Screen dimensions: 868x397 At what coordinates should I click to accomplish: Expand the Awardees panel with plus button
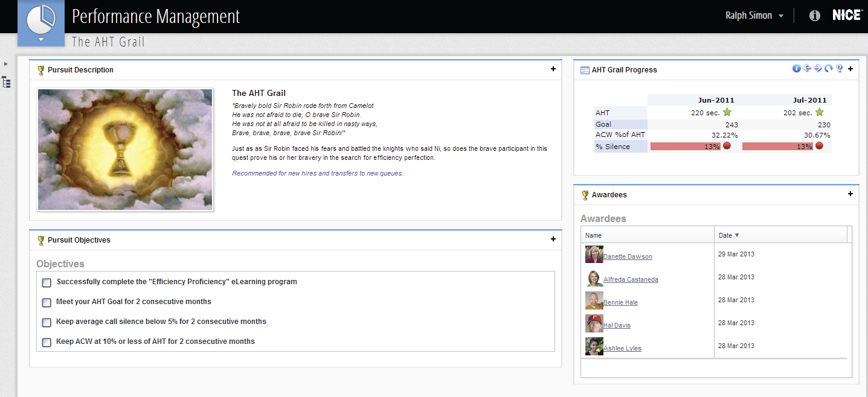[850, 194]
